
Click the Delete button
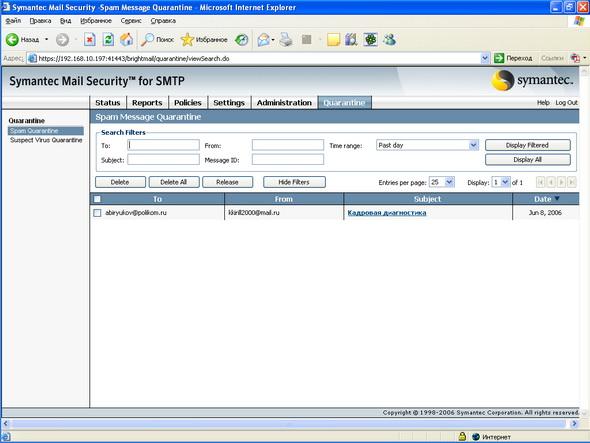coord(120,182)
